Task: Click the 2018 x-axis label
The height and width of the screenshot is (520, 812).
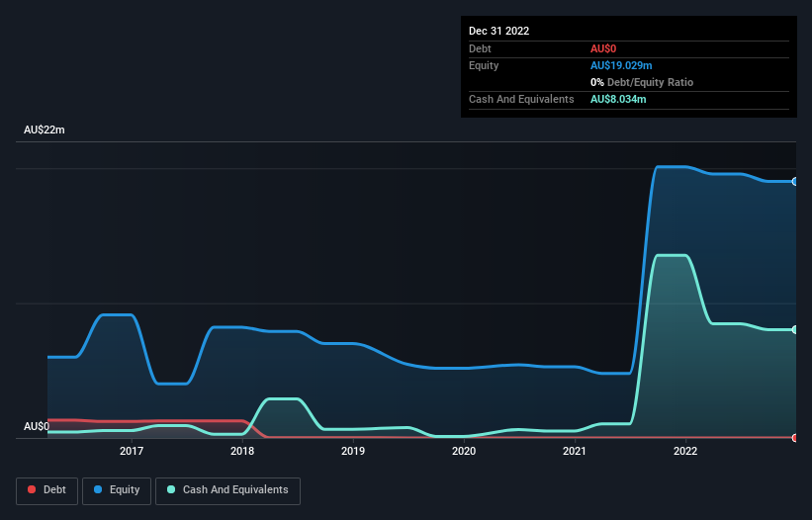Action: point(242,451)
